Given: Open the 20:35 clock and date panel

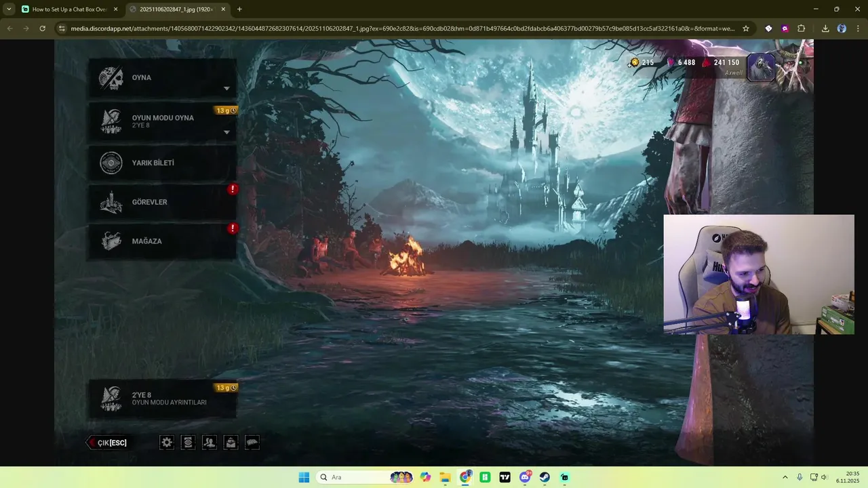Looking at the screenshot, I should click(848, 477).
